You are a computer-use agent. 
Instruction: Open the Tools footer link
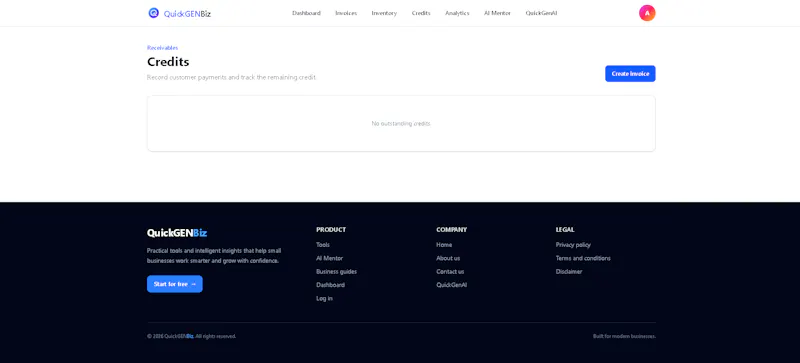[323, 245]
